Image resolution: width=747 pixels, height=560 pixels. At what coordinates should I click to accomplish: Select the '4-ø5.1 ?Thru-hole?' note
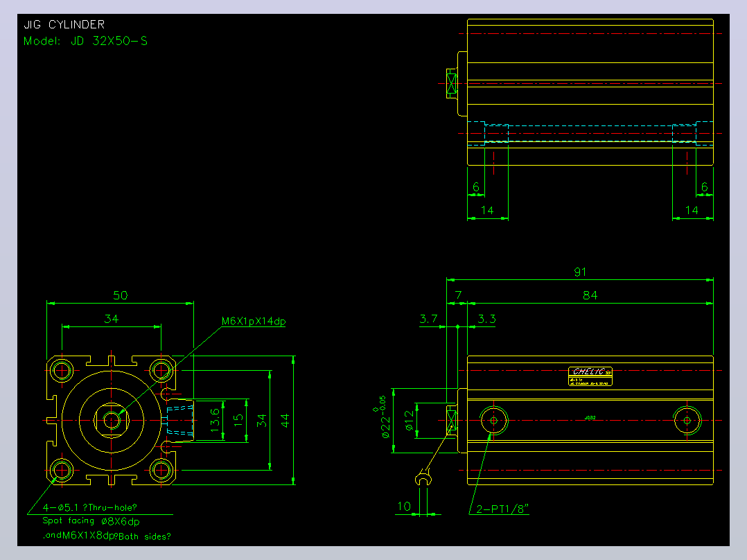90,507
